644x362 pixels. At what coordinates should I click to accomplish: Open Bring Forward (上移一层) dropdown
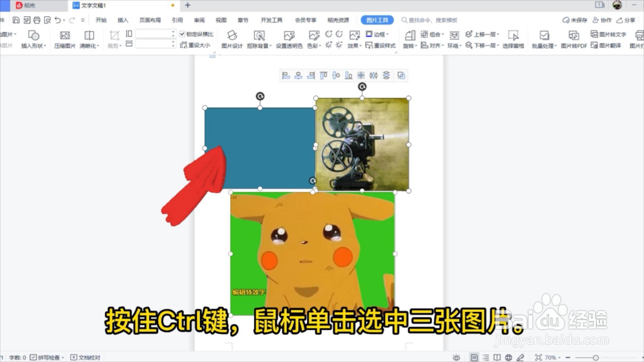[482, 34]
